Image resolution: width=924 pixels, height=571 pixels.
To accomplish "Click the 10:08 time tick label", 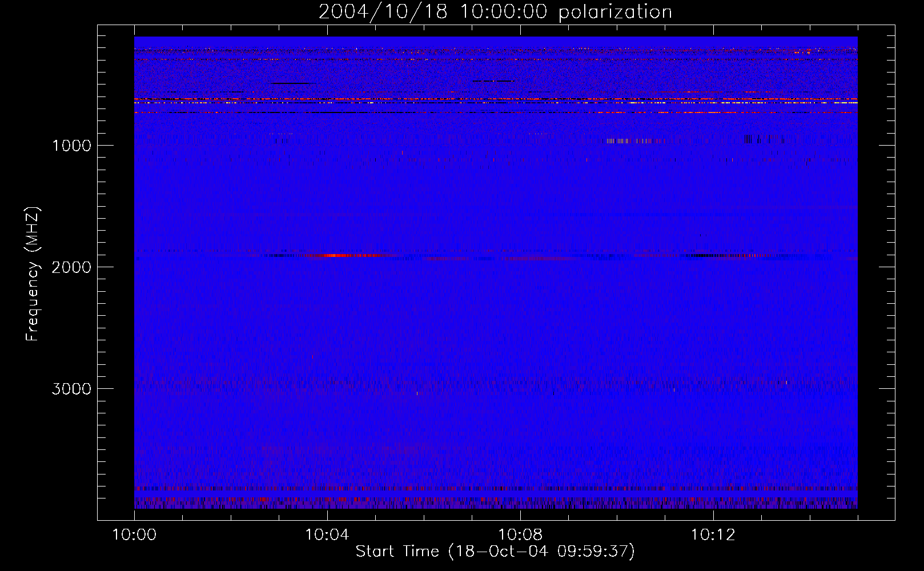I will point(520,535).
